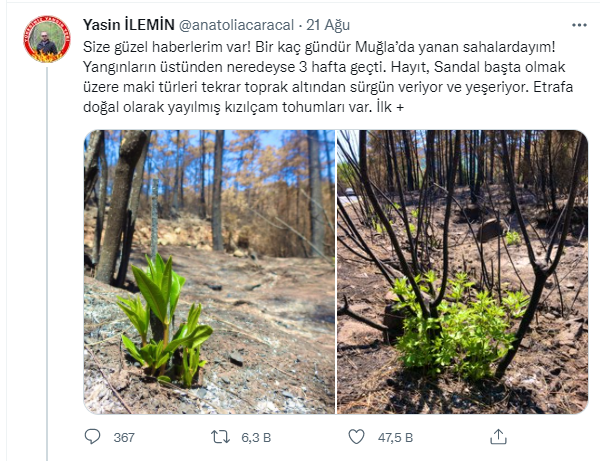600x461 pixels.
Task: Open the tweet's three-dot more menu
Action: point(579,25)
